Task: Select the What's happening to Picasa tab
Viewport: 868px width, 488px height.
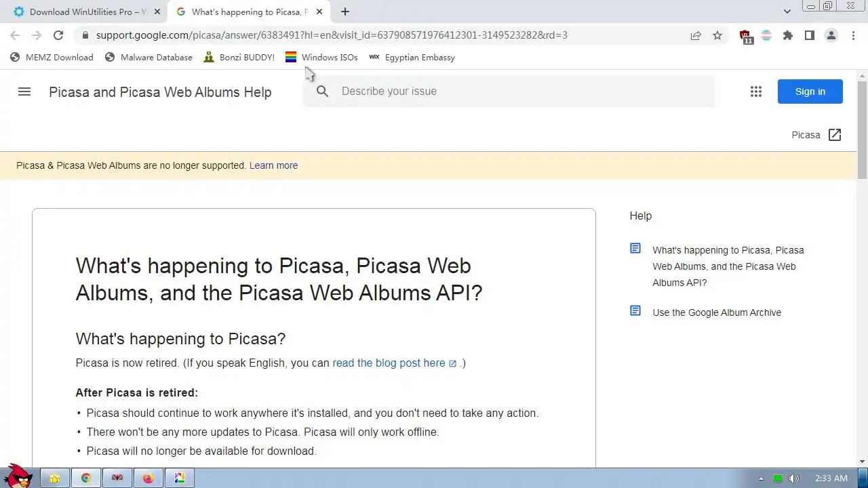Action: point(250,12)
